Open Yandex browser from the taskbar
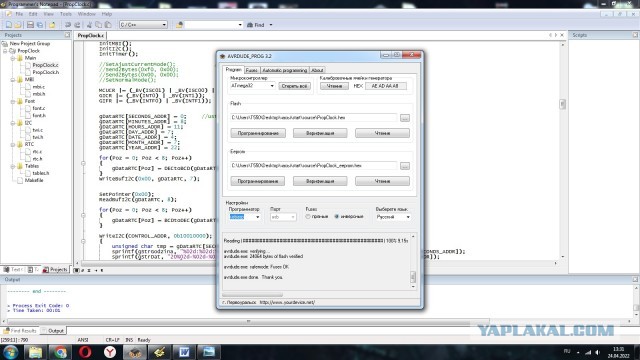Viewport: 640px width, 360px height. (110, 352)
